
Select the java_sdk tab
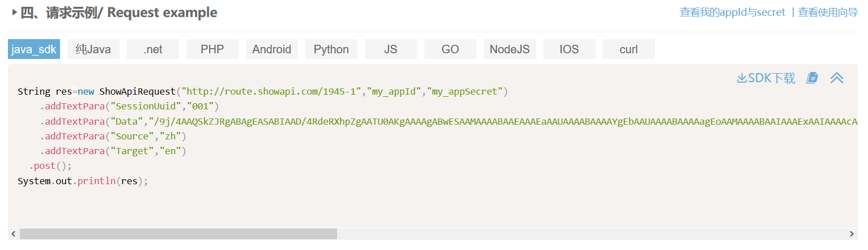34,49
